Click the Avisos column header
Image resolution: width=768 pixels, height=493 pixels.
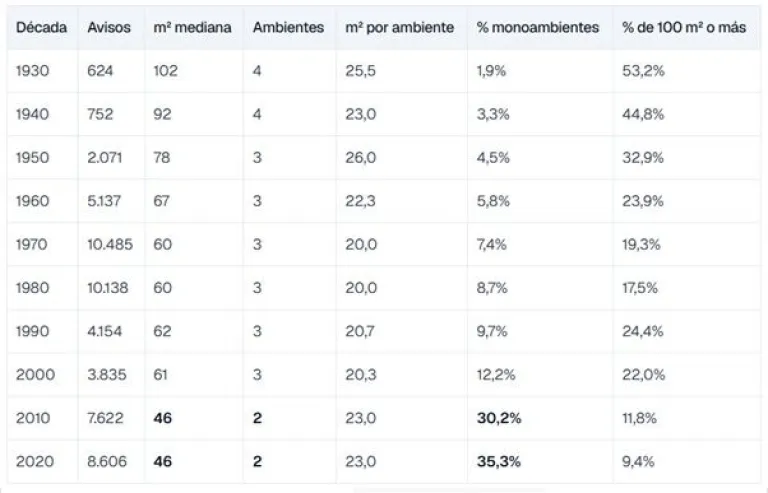(109, 27)
